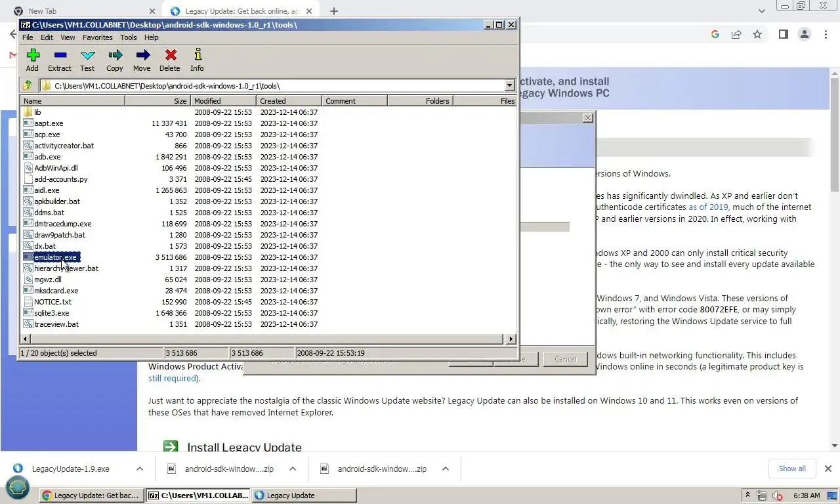Sort files by Name column header
This screenshot has height=504, width=840.
(x=73, y=101)
